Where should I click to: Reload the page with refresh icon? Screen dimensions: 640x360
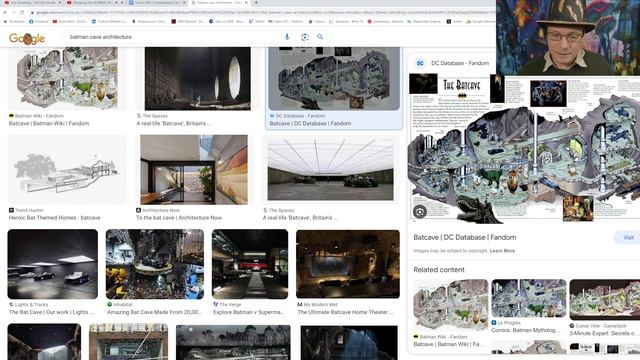22,13
